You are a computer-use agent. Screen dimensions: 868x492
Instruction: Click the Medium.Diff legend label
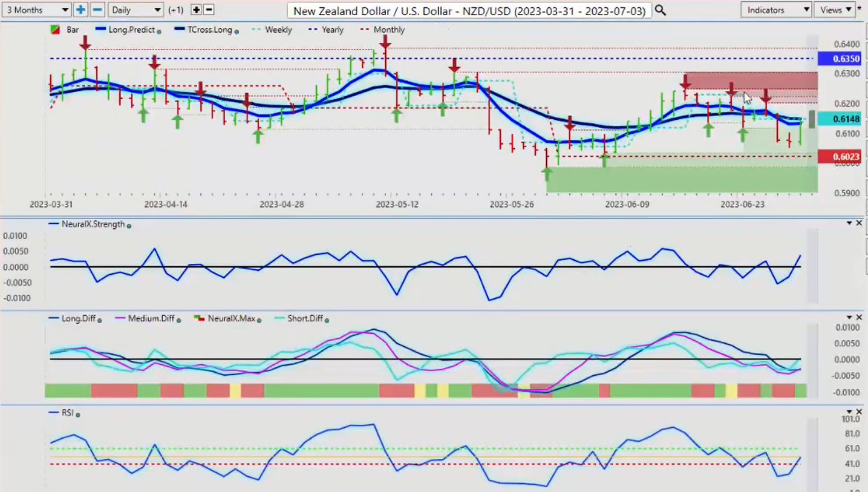[151, 318]
